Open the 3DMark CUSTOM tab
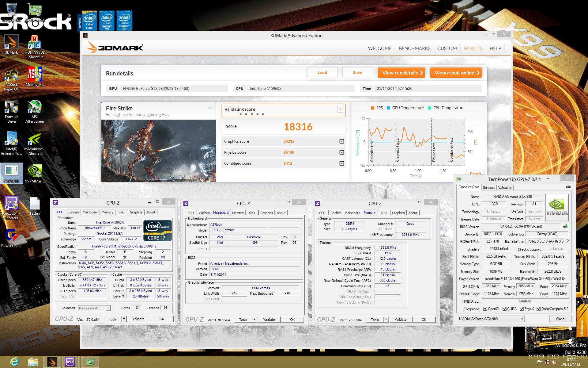The image size is (588, 368). click(447, 48)
